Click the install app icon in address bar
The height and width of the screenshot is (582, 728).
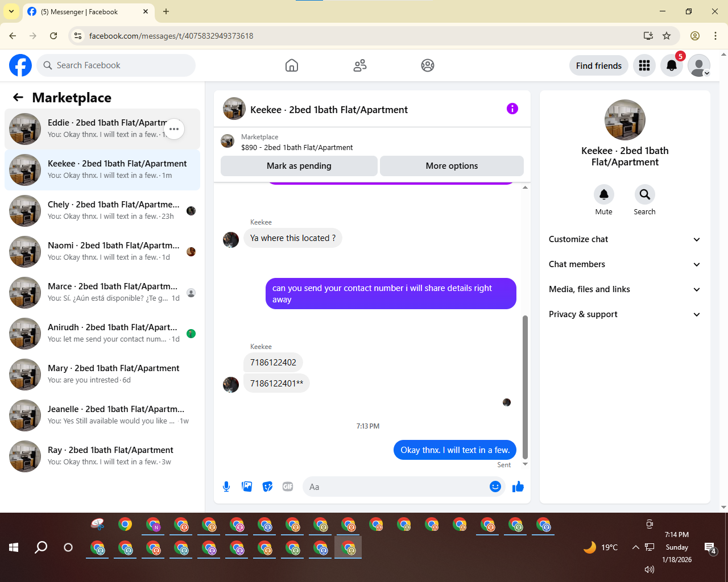pos(648,36)
